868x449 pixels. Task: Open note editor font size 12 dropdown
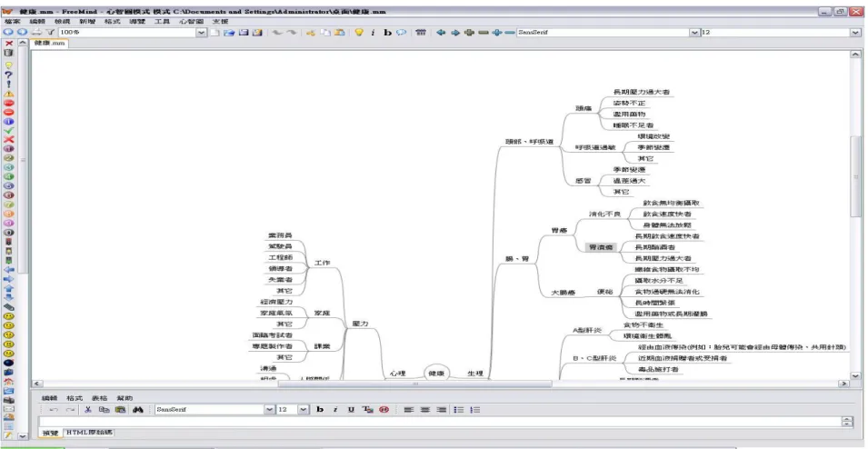(304, 410)
